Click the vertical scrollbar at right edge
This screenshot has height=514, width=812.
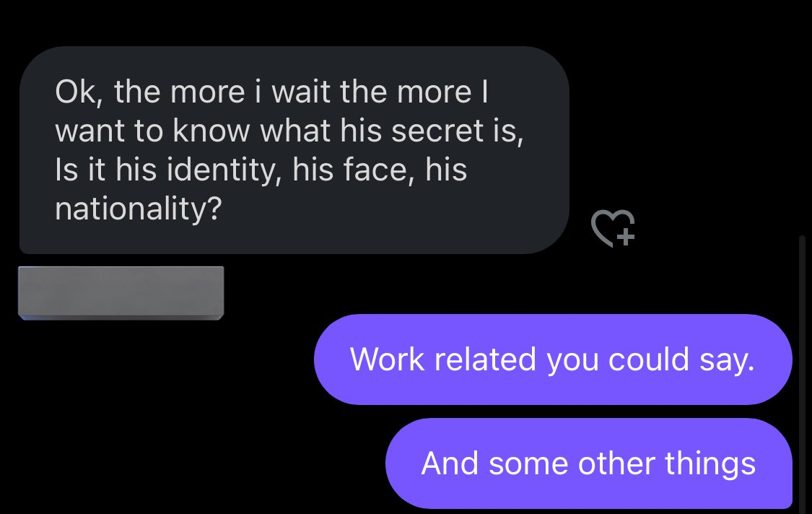pyautogui.click(x=802, y=373)
